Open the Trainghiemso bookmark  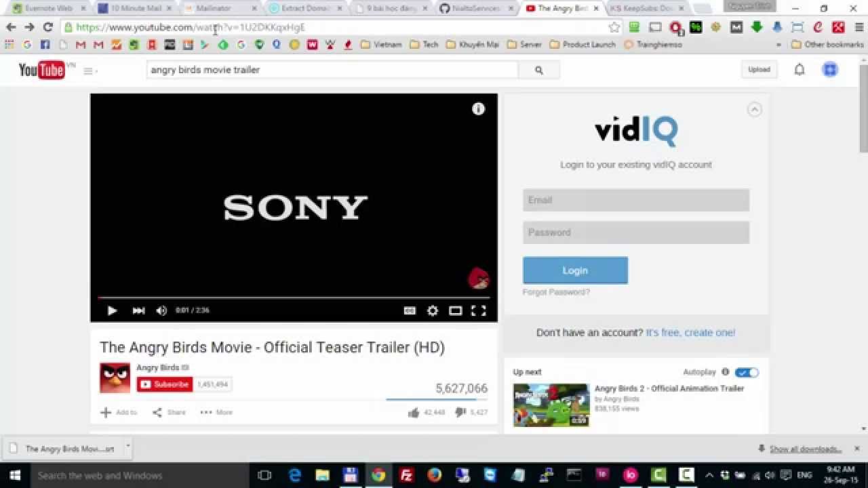[x=652, y=44]
